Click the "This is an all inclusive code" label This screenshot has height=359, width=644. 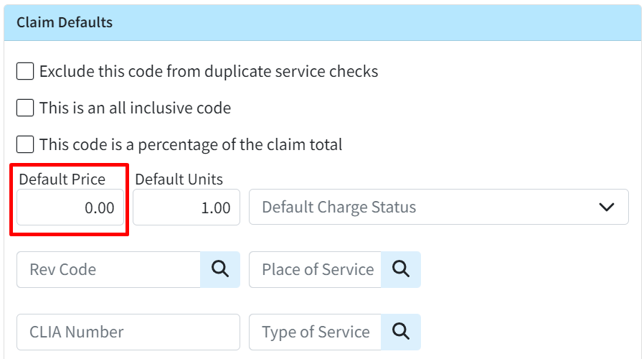(x=135, y=108)
